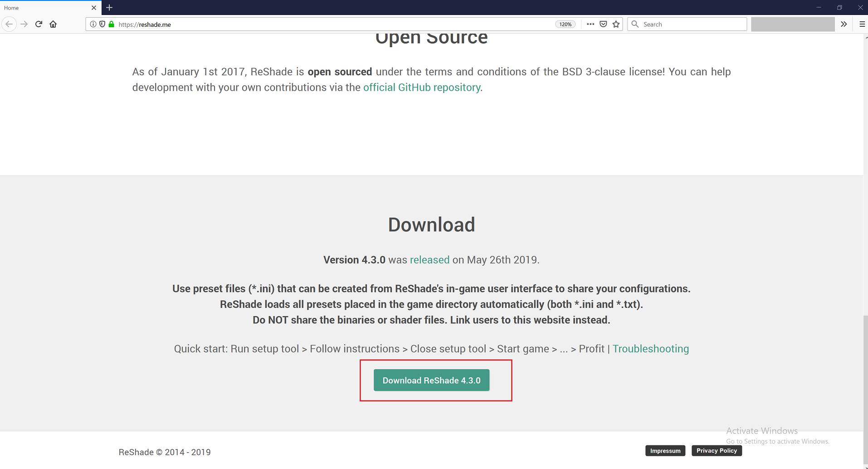This screenshot has height=469, width=868.
Task: Reload the current page
Action: coord(39,24)
